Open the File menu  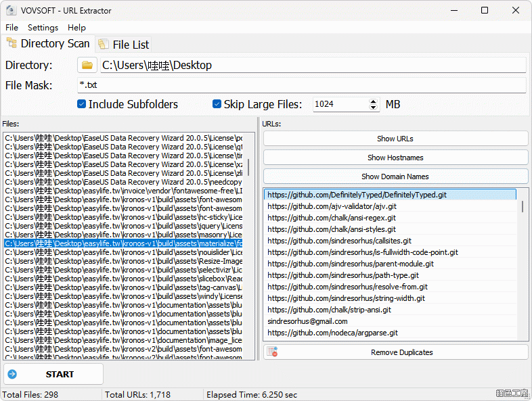tap(12, 28)
